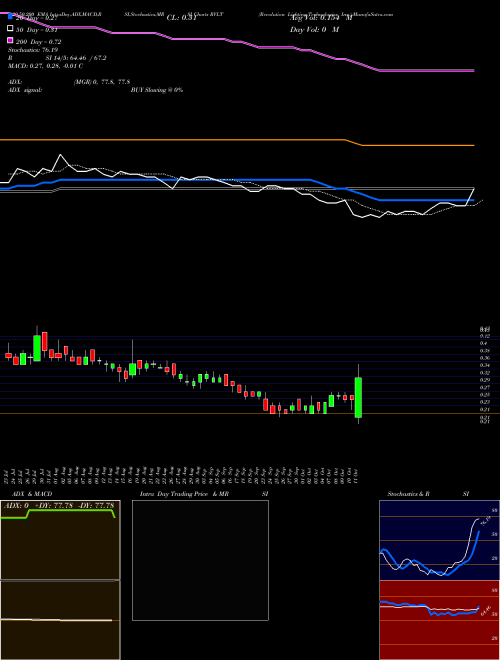The height and width of the screenshot is (660, 500).
Task: Click the blue 20 Day legend square
Action: [x=11, y=17]
